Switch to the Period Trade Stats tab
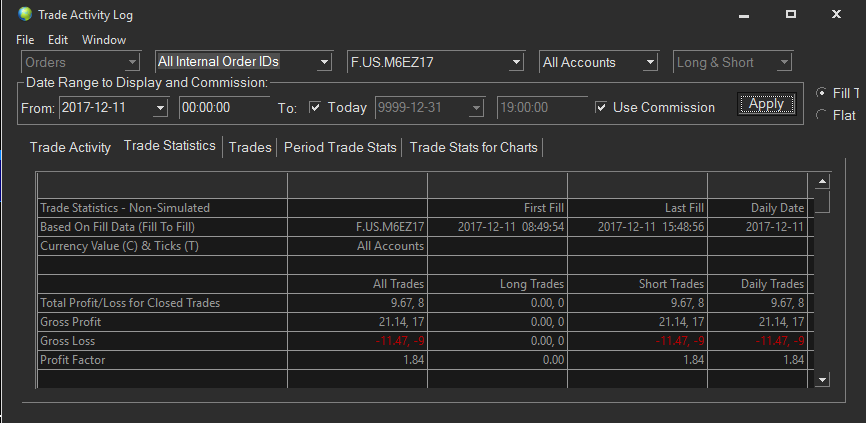This screenshot has height=423, width=866. pos(340,147)
